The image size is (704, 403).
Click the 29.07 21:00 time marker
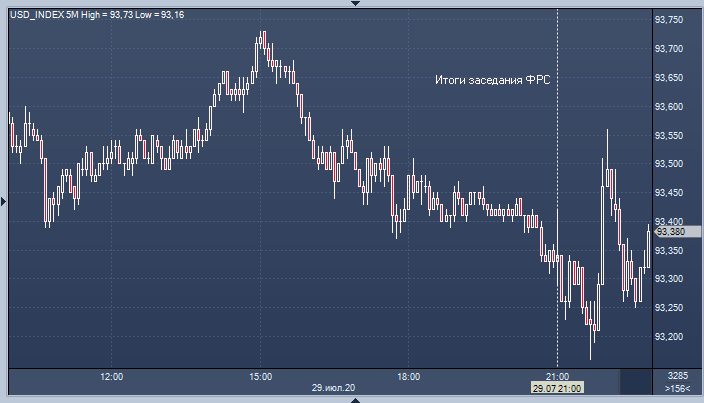coord(555,388)
